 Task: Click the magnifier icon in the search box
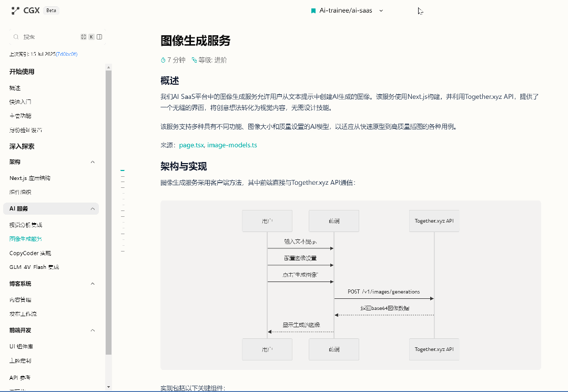point(16,37)
